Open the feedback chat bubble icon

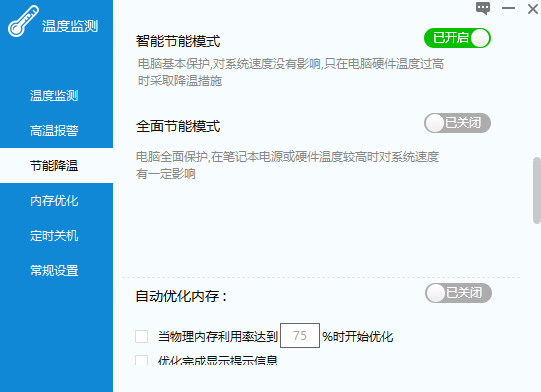point(483,8)
